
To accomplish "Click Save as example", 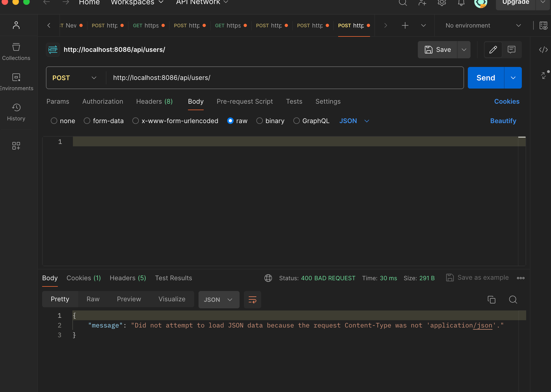I will (x=477, y=278).
